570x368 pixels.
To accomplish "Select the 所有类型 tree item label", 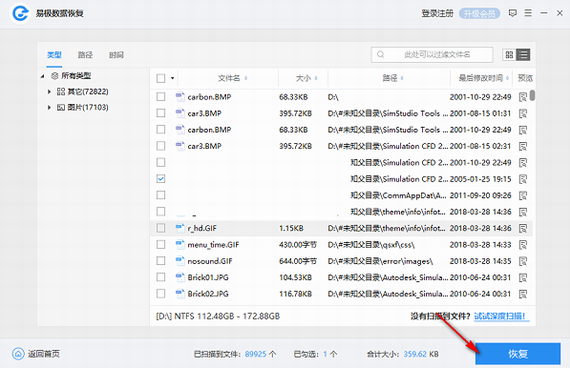I will [76, 76].
